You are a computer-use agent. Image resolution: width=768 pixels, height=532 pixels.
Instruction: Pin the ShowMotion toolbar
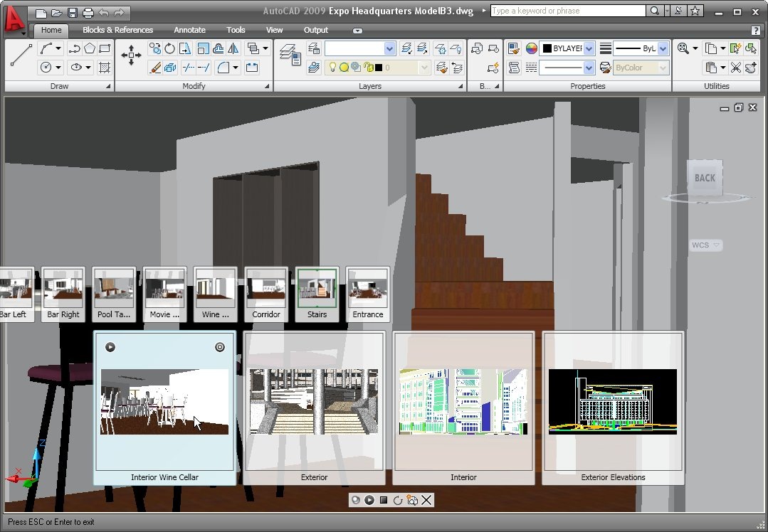point(355,500)
